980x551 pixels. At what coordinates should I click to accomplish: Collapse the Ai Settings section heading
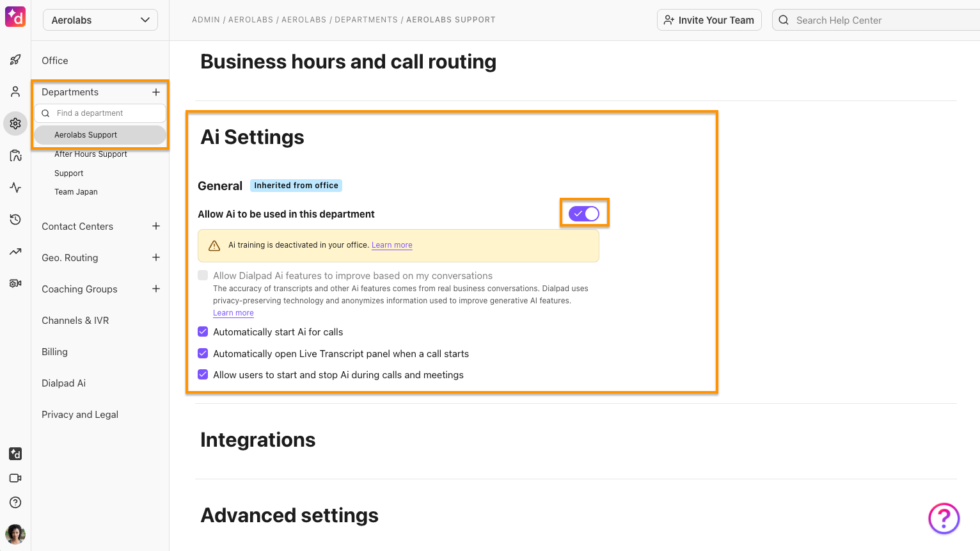252,137
